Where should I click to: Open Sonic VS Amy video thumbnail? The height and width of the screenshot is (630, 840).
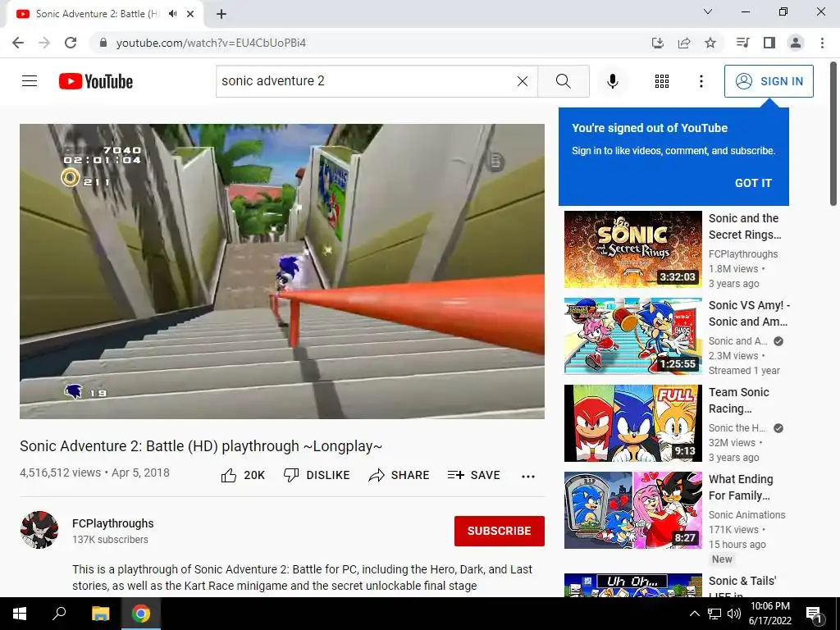pos(632,336)
